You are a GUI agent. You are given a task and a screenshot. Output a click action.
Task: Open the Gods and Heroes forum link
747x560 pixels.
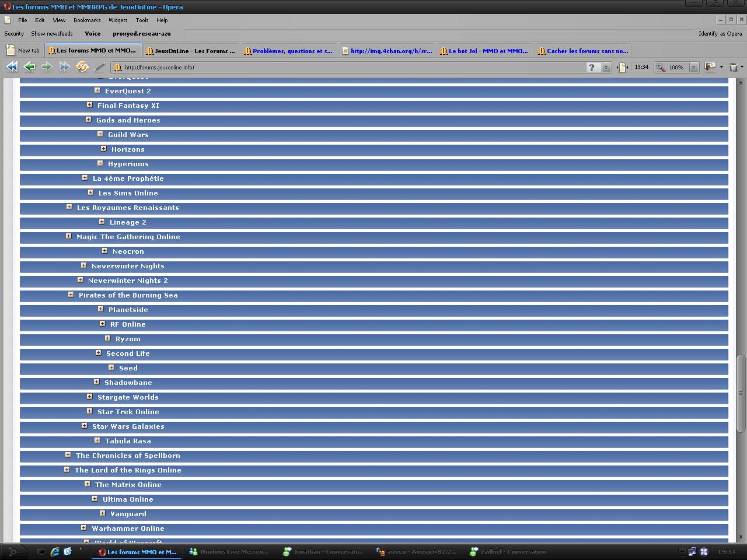(x=128, y=120)
